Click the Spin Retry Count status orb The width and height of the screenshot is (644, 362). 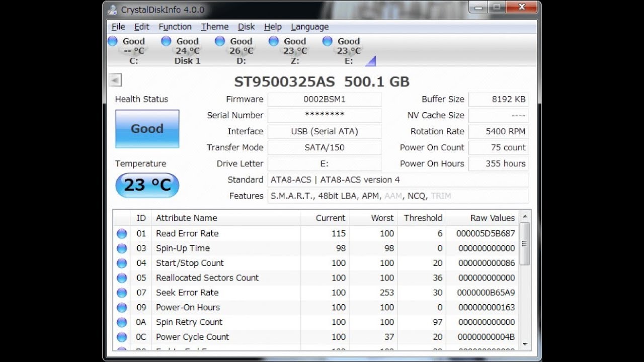click(122, 322)
